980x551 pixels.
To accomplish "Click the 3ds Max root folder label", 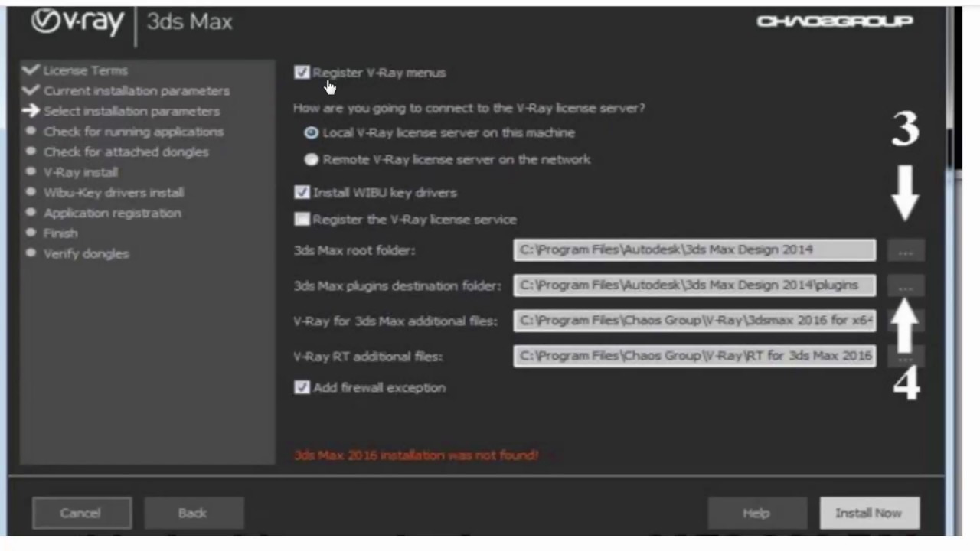I will [354, 251].
